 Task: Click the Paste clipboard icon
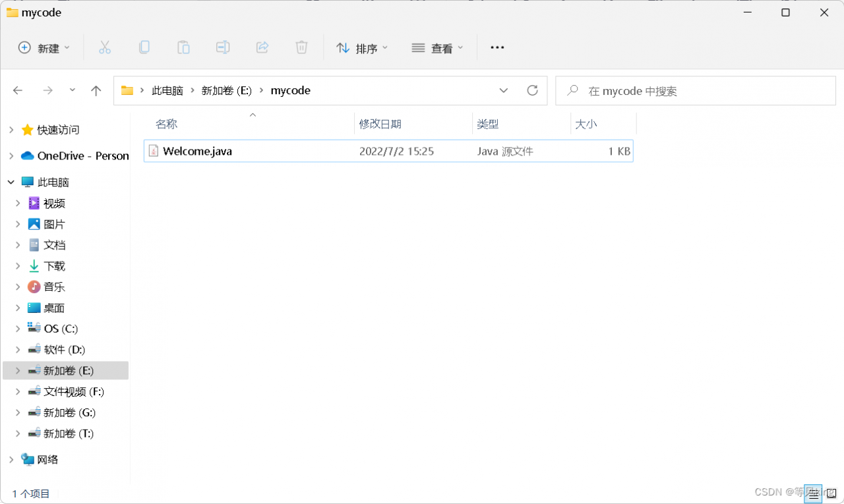click(x=183, y=47)
